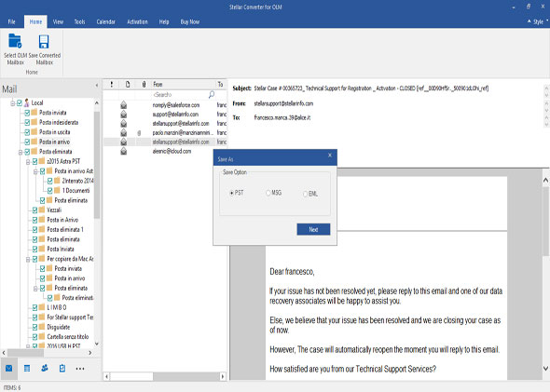This screenshot has height=392, width=550.
Task: Open the Tools tab
Action: click(x=79, y=21)
